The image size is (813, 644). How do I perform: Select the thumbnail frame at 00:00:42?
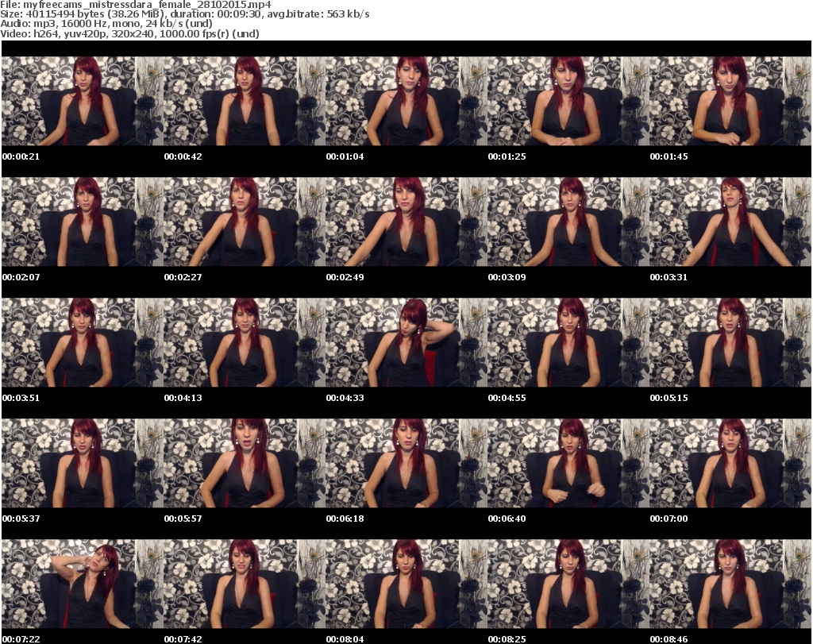[x=245, y=101]
